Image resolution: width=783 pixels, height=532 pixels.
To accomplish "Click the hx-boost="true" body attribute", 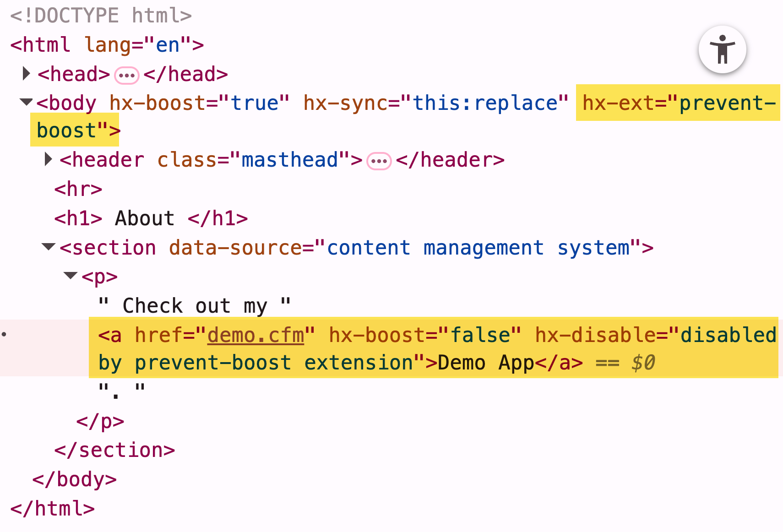I will coord(200,103).
